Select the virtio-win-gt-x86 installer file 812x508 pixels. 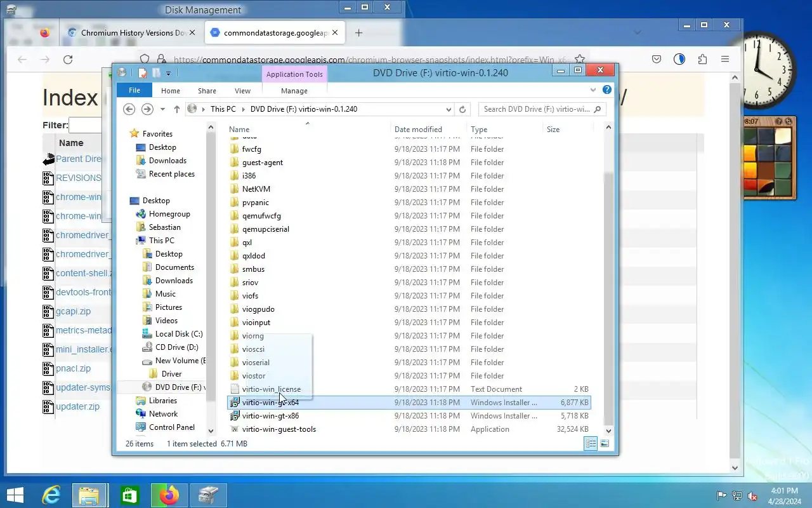(x=270, y=416)
